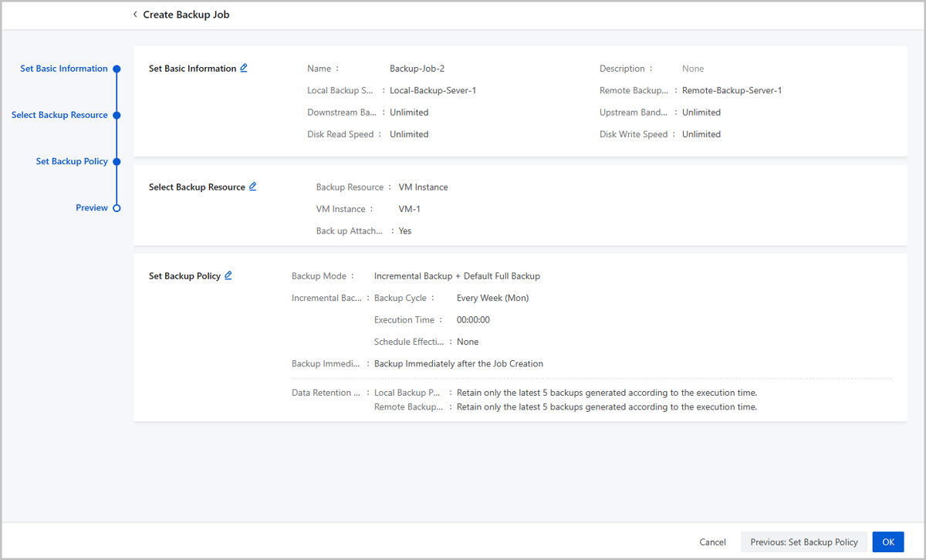Go to Set Basic Information step label
Screen dimensions: 926x560
[63, 69]
